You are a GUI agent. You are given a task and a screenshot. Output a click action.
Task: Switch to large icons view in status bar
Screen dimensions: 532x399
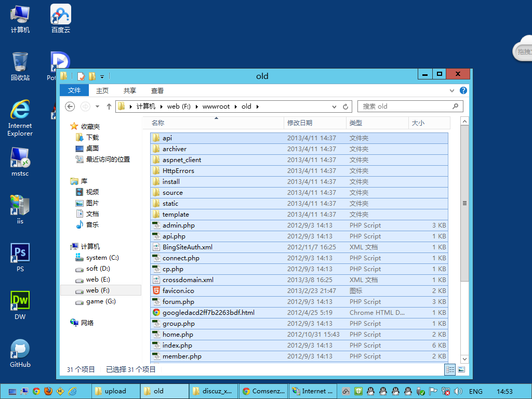[461, 369]
